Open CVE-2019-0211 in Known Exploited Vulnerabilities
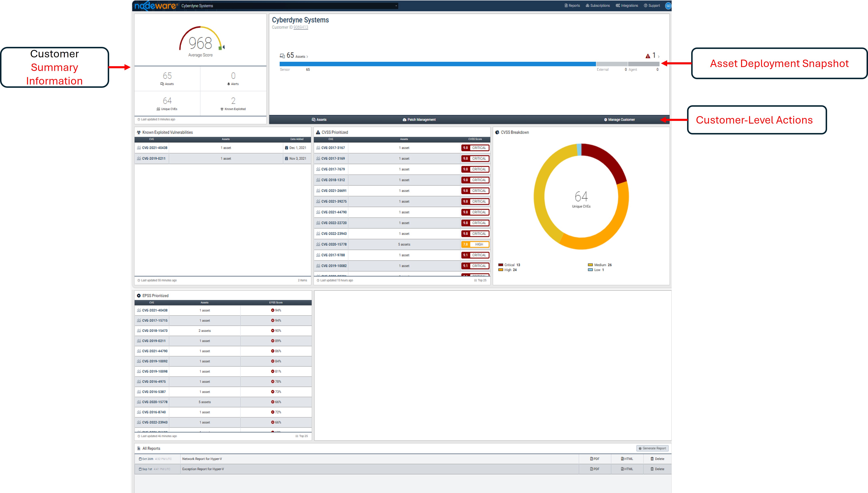 coord(154,159)
